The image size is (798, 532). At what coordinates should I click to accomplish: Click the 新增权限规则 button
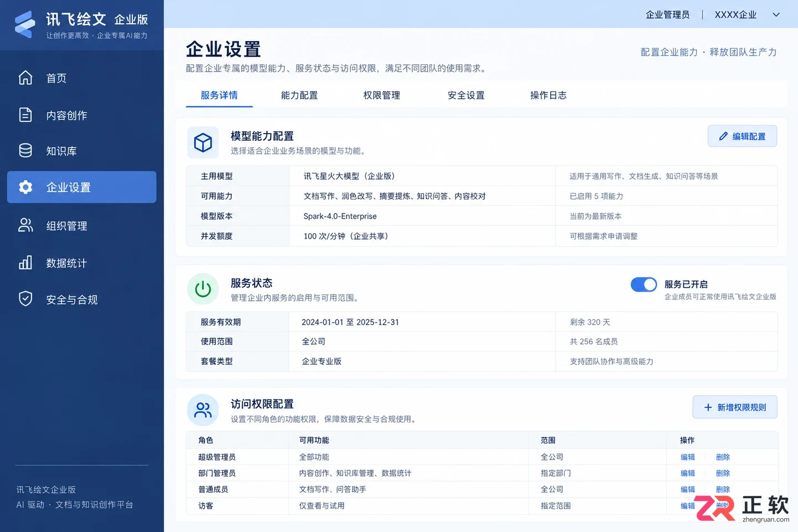coord(735,407)
